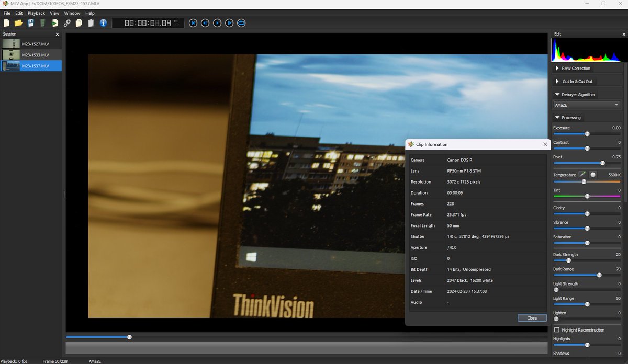This screenshot has height=364, width=628.
Task: Open the Window menu
Action: (72, 13)
